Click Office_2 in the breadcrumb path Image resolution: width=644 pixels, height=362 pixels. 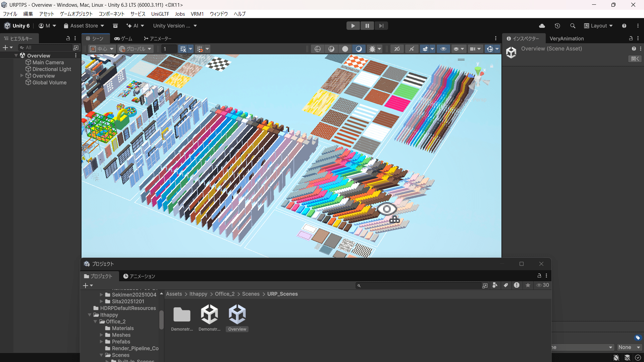pyautogui.click(x=225, y=294)
